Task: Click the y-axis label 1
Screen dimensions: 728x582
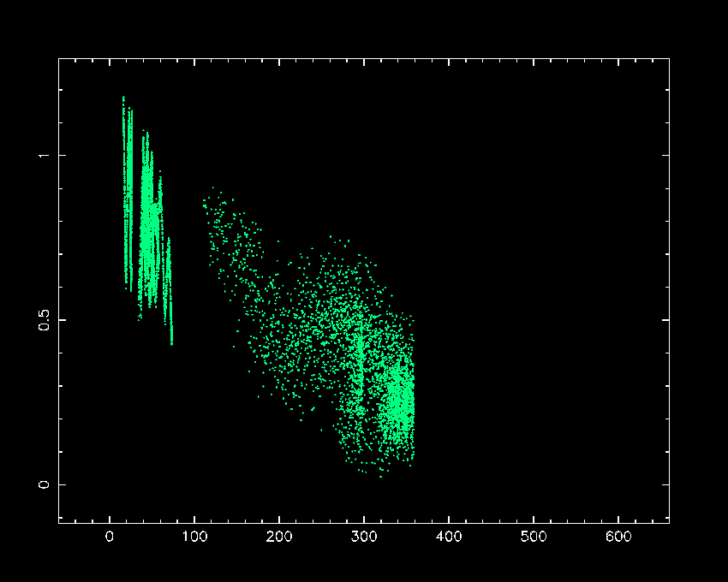Action: [44, 155]
